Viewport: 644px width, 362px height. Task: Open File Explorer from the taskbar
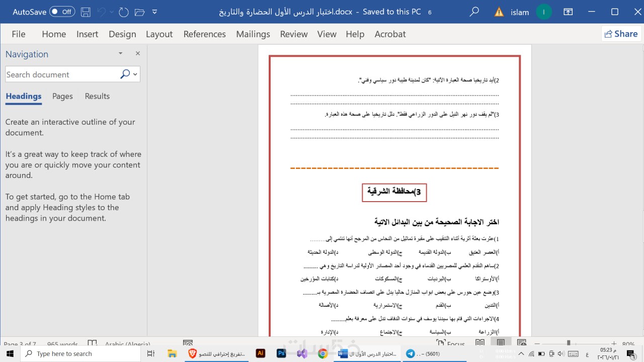tap(172, 353)
